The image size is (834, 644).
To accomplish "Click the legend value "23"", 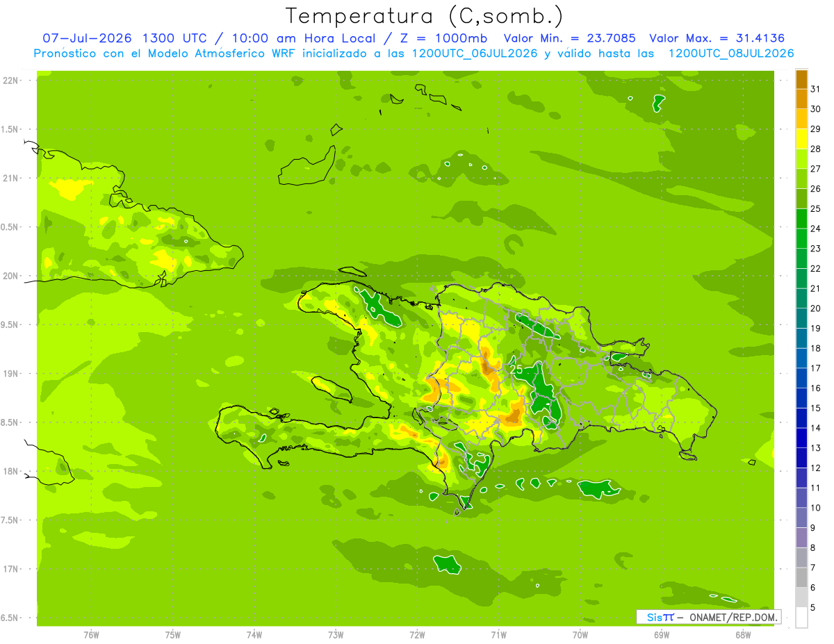I will (816, 249).
